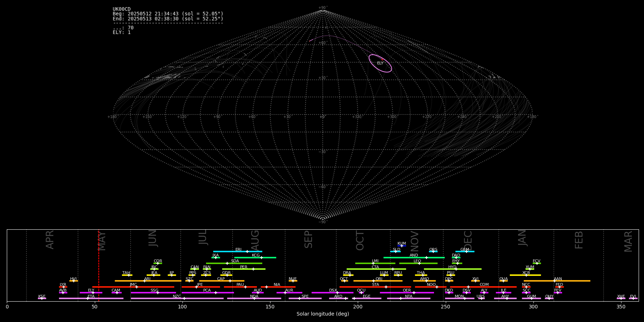The image size is (644, 322).
Task: Select the +330 longitude label on map
Action: click(357, 117)
